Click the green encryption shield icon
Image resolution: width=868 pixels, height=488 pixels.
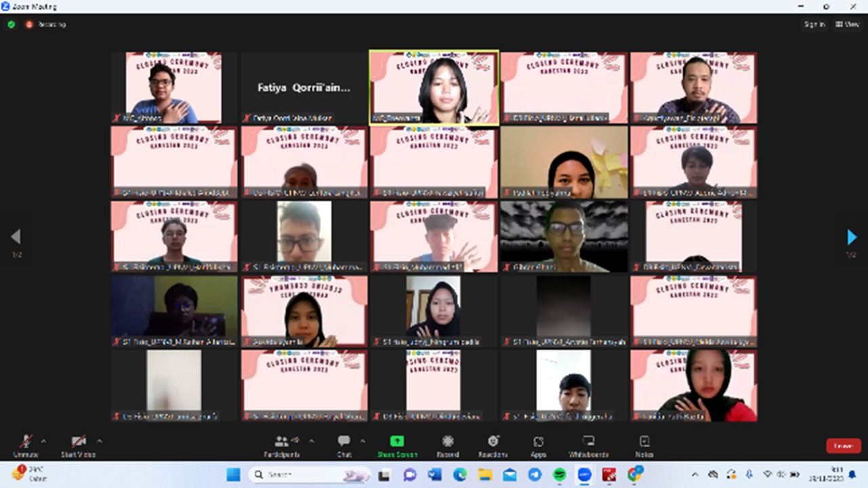tap(12, 24)
